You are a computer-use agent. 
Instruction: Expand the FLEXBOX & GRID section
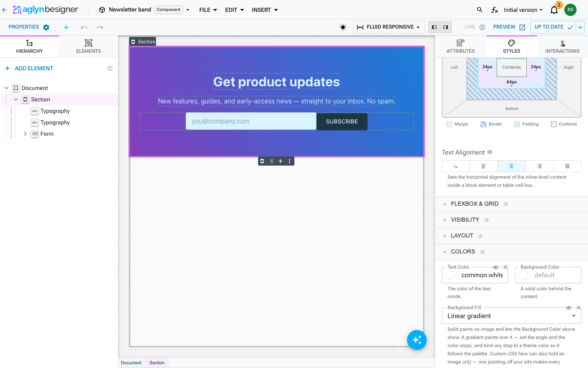(511, 204)
